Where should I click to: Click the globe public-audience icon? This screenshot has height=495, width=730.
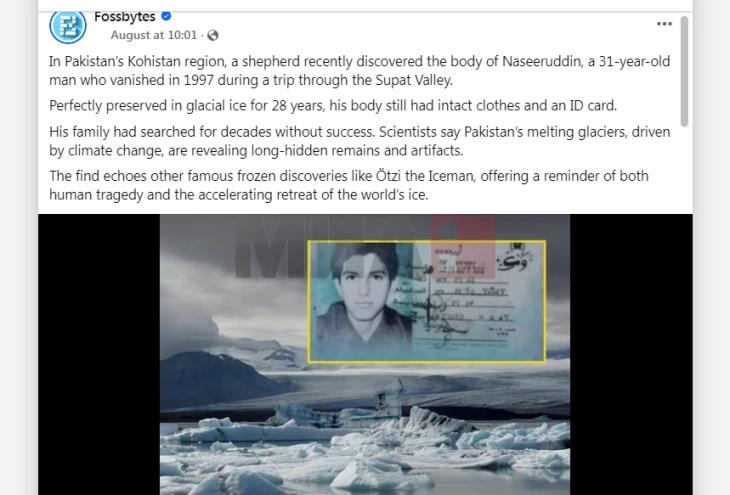213,35
